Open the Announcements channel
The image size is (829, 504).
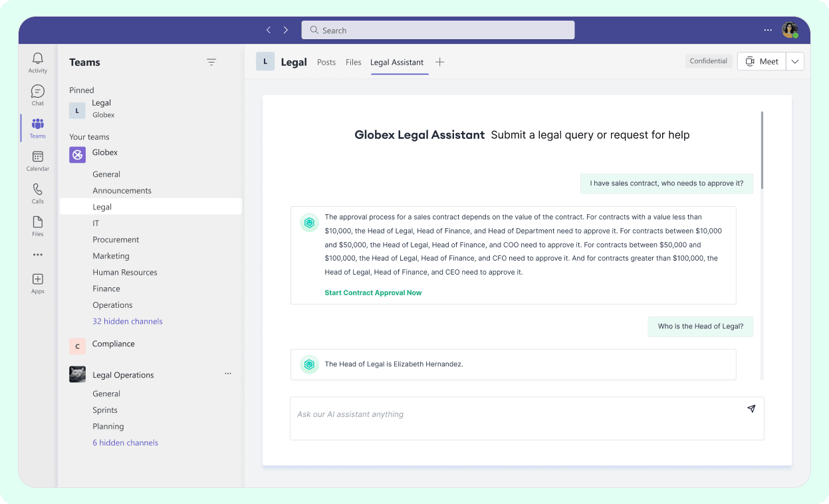click(x=122, y=191)
